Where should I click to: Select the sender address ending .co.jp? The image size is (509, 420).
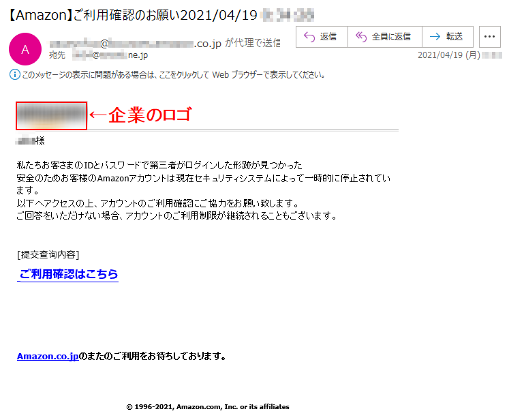(x=135, y=43)
